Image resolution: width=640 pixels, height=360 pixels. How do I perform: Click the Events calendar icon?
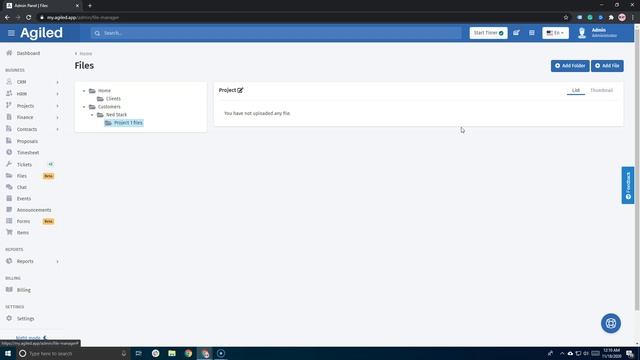[x=9, y=198]
